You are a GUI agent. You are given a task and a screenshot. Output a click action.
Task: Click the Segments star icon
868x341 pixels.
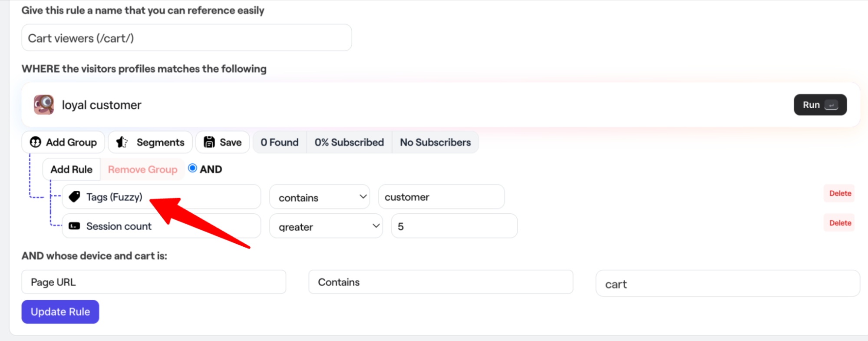click(x=122, y=142)
